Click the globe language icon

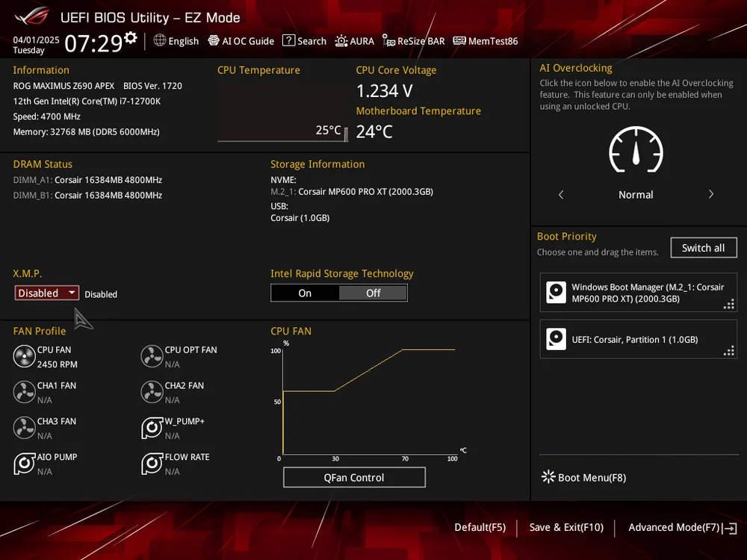click(x=160, y=40)
